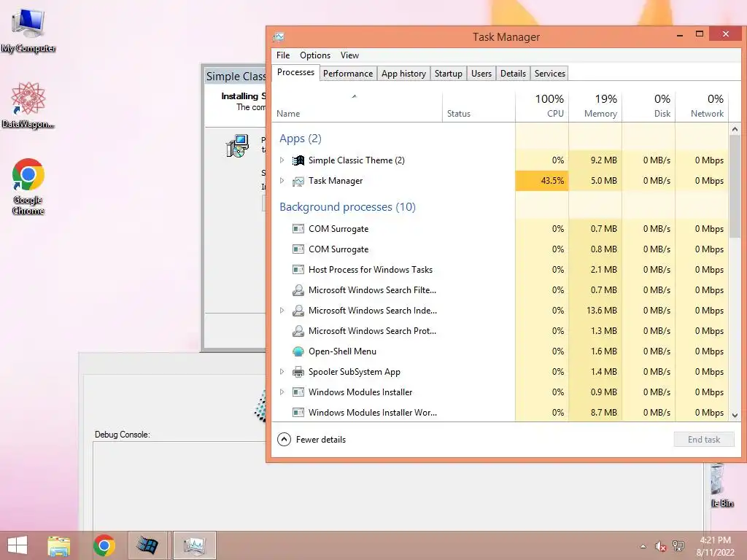
Task: Switch to Simple Classic Theme taskbar button
Action: coord(147,545)
